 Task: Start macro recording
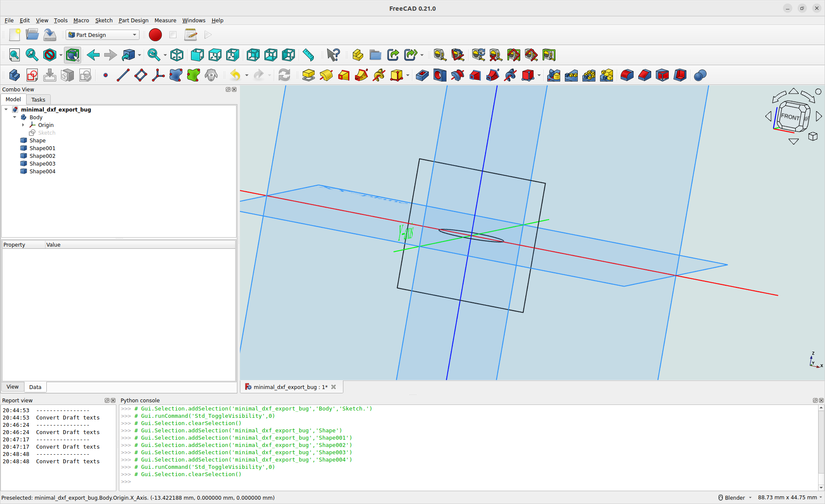155,35
